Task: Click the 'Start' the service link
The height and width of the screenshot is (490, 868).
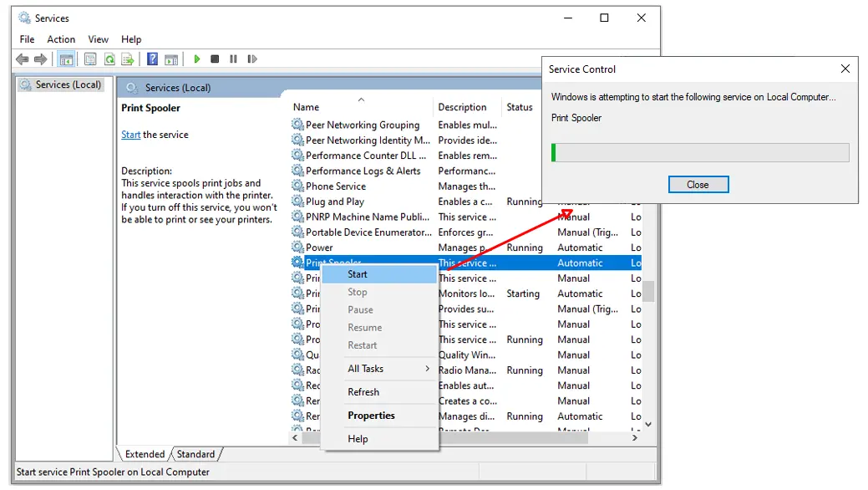Action: pyautogui.click(x=130, y=135)
